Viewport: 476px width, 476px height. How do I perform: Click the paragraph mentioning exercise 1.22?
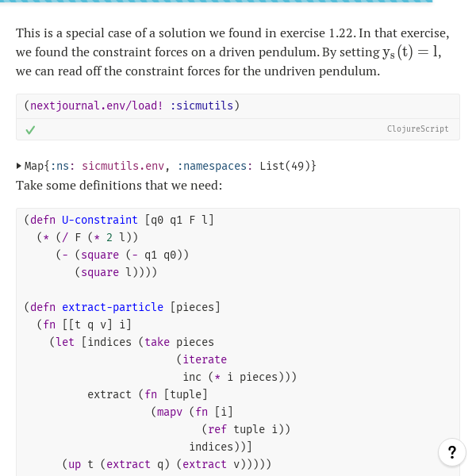[x=232, y=52]
